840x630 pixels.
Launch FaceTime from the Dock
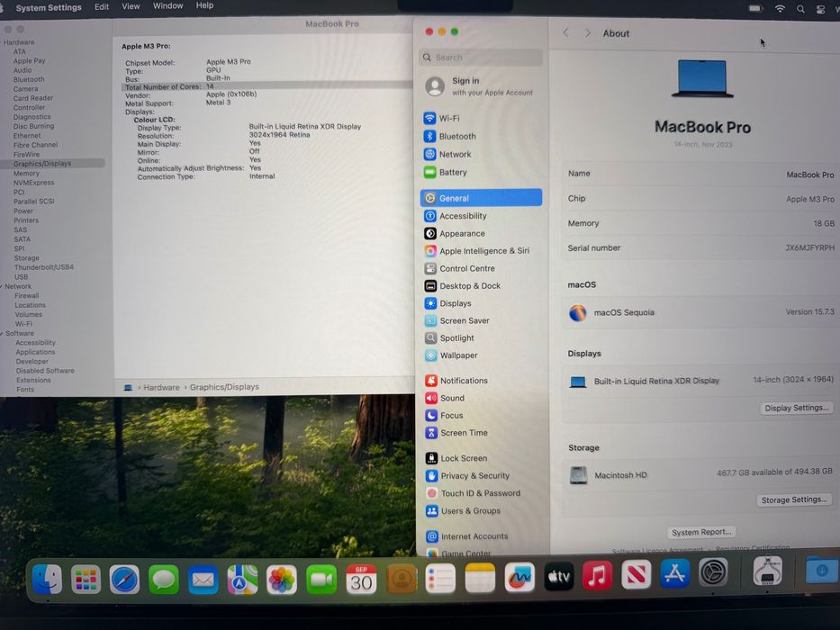(321, 579)
